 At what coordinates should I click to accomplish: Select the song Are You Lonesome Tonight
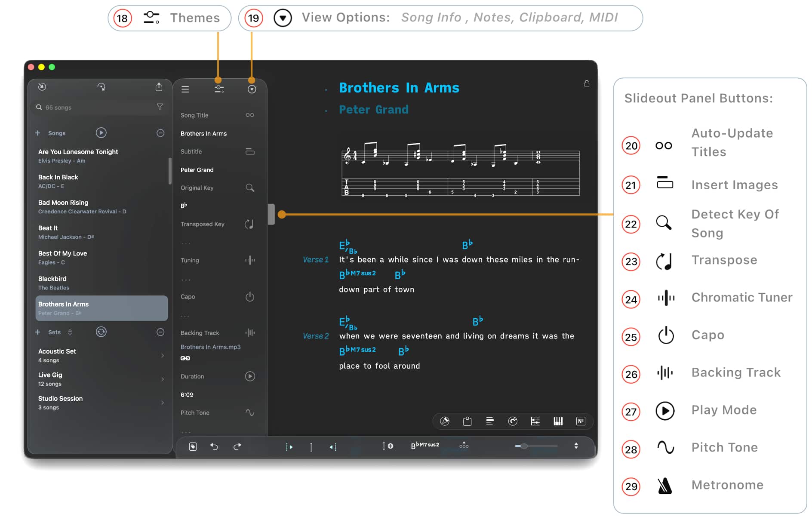101,156
